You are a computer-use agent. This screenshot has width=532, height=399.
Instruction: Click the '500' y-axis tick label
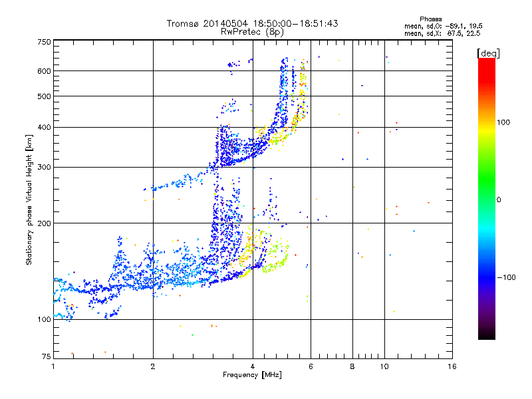pyautogui.click(x=44, y=96)
